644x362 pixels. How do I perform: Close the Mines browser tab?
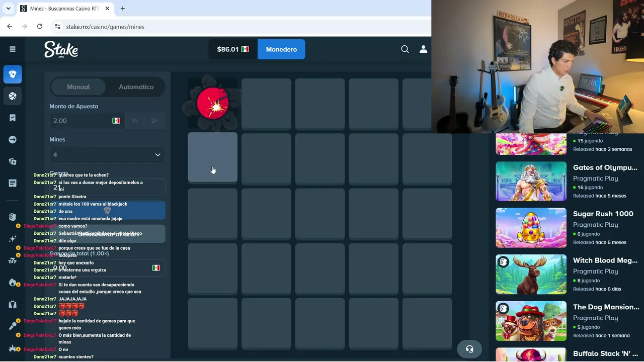point(107,9)
